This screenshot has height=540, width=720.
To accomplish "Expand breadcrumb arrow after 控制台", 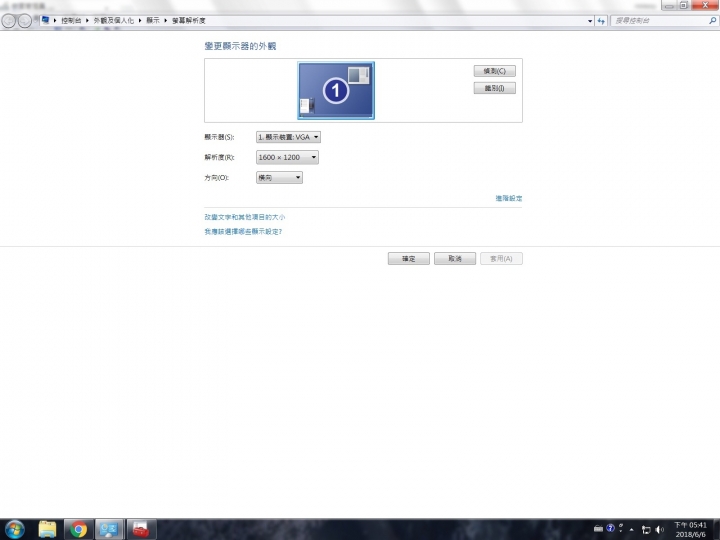I will click(87, 21).
